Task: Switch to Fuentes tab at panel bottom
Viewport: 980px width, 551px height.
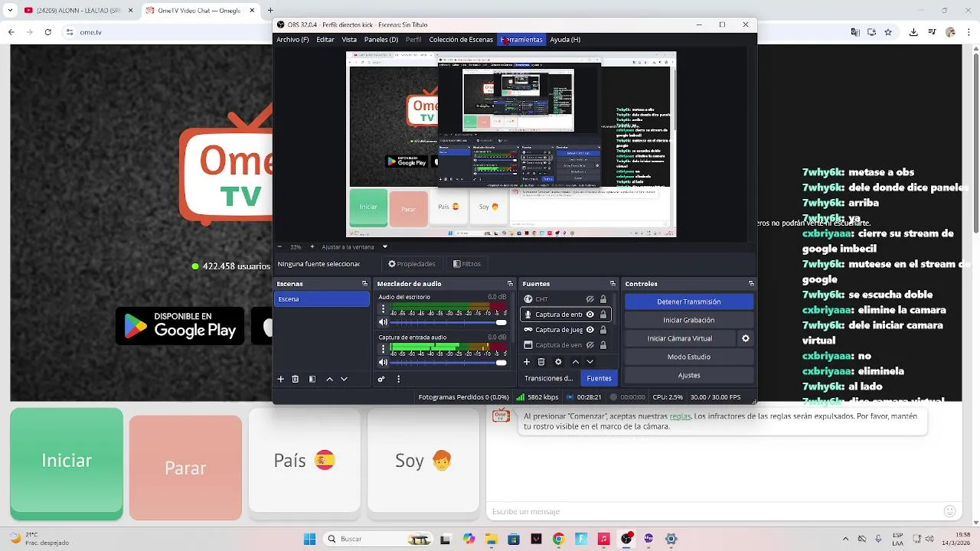Action: pos(599,378)
